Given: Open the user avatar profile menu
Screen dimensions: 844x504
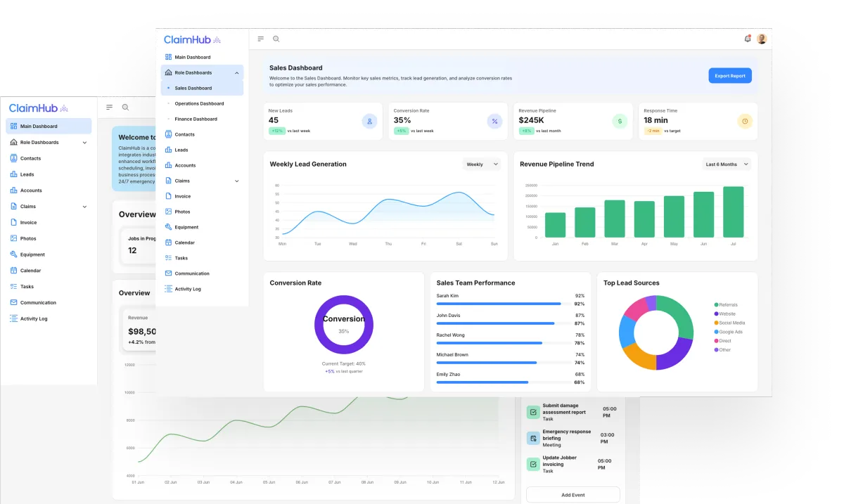Looking at the screenshot, I should pyautogui.click(x=762, y=39).
